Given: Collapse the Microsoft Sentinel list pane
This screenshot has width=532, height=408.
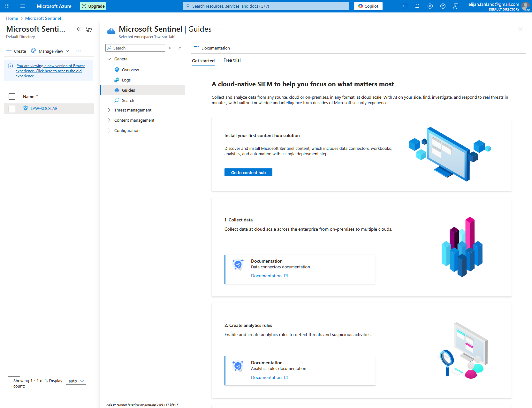Looking at the screenshot, I should (79, 29).
